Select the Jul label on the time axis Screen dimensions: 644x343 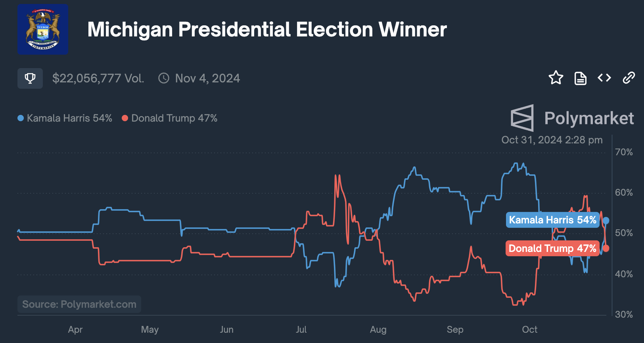click(301, 330)
